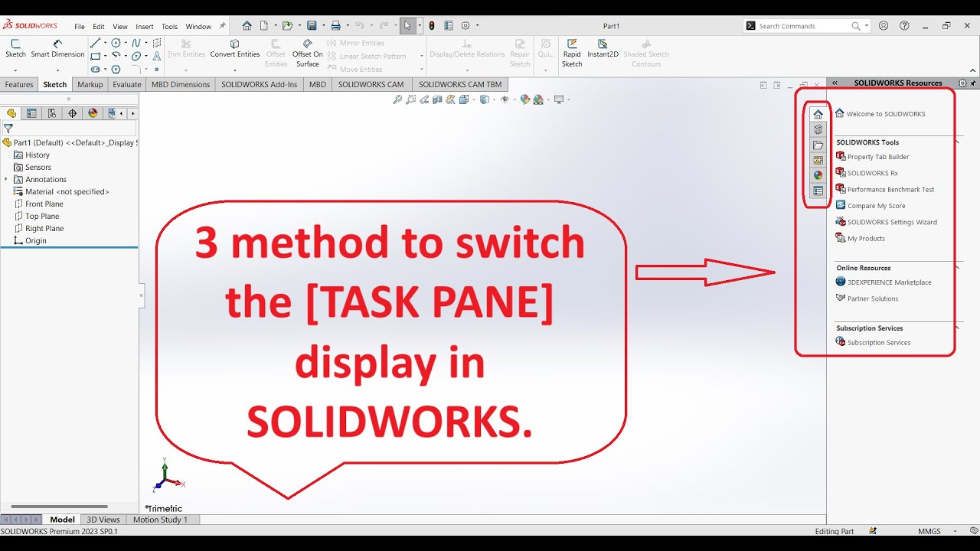Click the feature tree horizontal scrollbar
This screenshot has width=980, height=551.
[59, 506]
